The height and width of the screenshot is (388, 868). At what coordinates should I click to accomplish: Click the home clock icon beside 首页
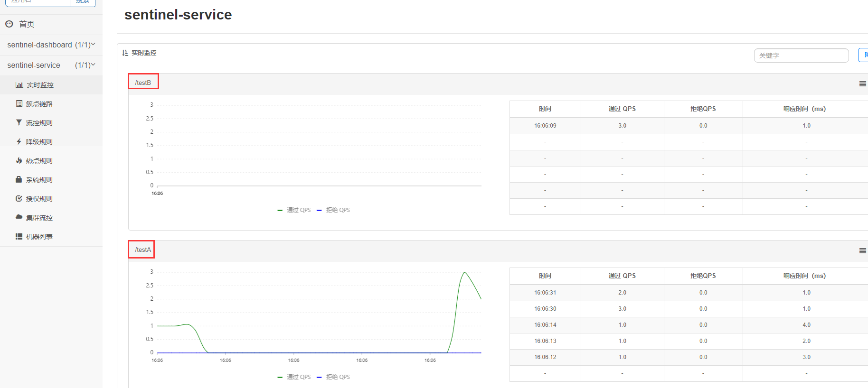(9, 24)
